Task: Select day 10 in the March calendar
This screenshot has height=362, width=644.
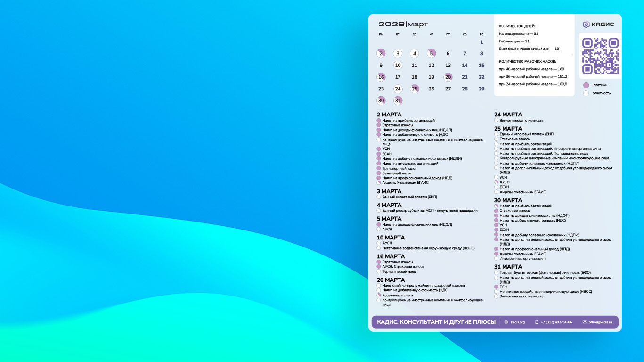Action: coord(398,66)
